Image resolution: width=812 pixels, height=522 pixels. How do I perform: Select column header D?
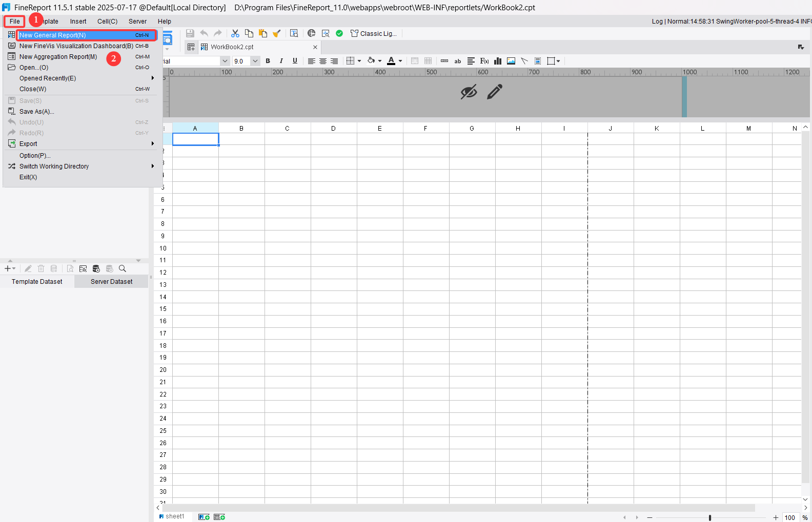click(334, 128)
